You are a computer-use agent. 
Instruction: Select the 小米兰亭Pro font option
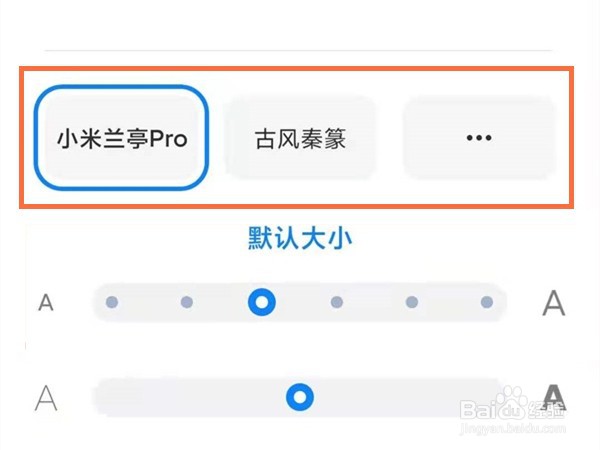pyautogui.click(x=122, y=138)
